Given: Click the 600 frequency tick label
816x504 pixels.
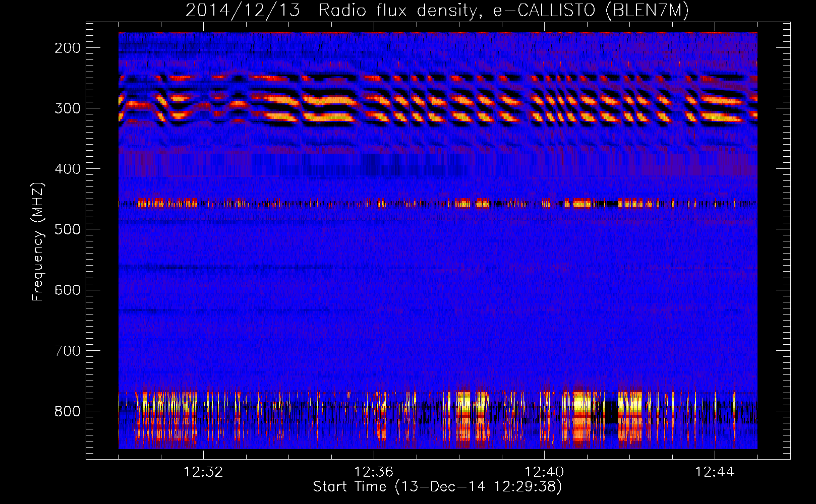Looking at the screenshot, I should tap(68, 290).
